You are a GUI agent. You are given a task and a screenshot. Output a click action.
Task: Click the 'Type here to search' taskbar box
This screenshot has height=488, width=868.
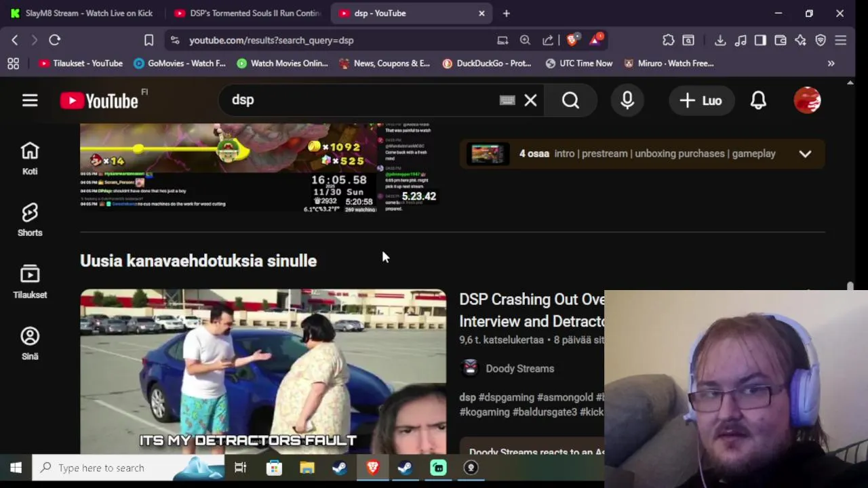(129, 468)
